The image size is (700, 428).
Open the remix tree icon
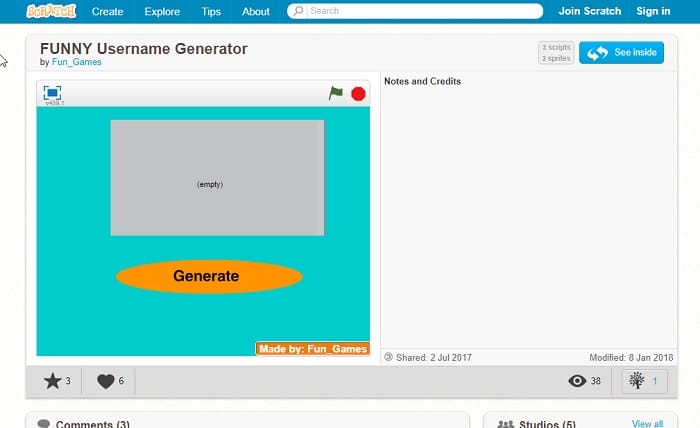tap(637, 381)
